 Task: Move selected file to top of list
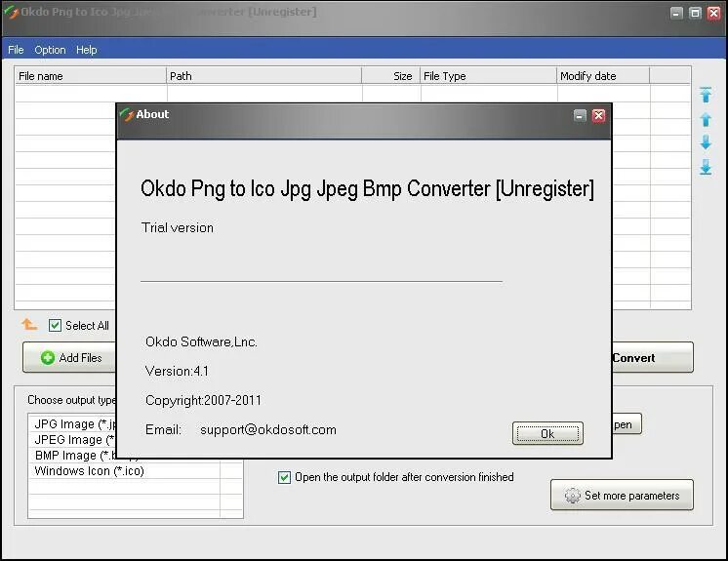pyautogui.click(x=706, y=95)
